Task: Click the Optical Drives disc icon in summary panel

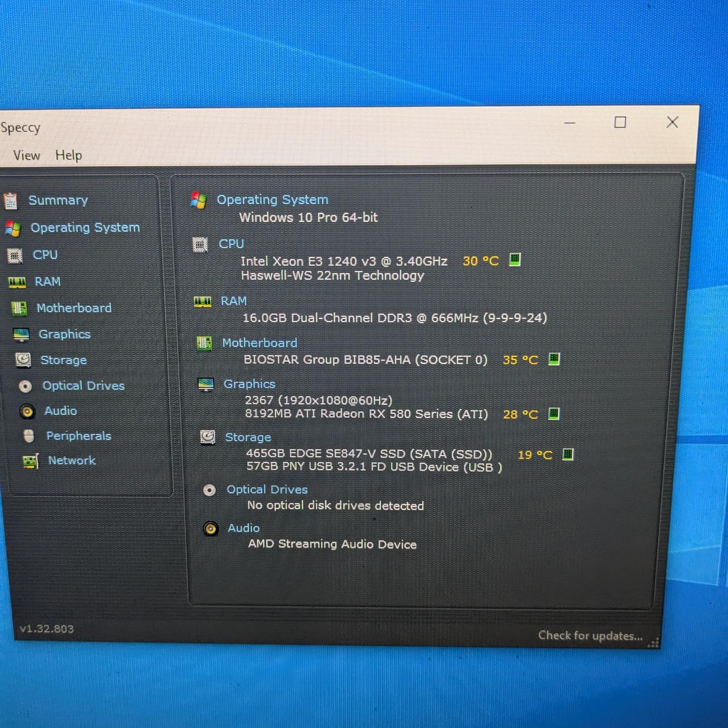Action: pos(209,490)
